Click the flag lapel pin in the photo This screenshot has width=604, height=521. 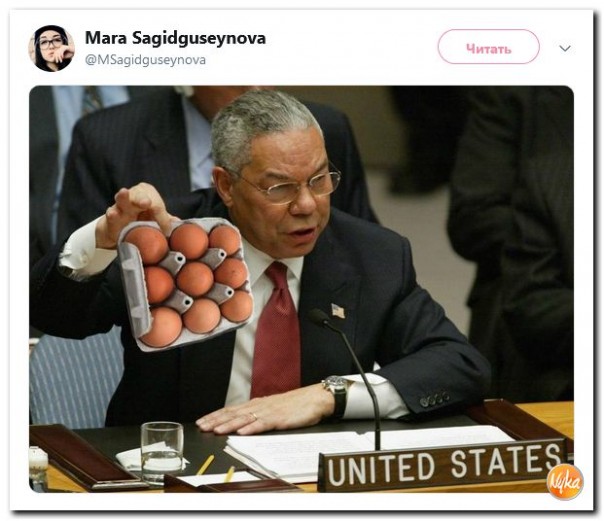(x=338, y=310)
